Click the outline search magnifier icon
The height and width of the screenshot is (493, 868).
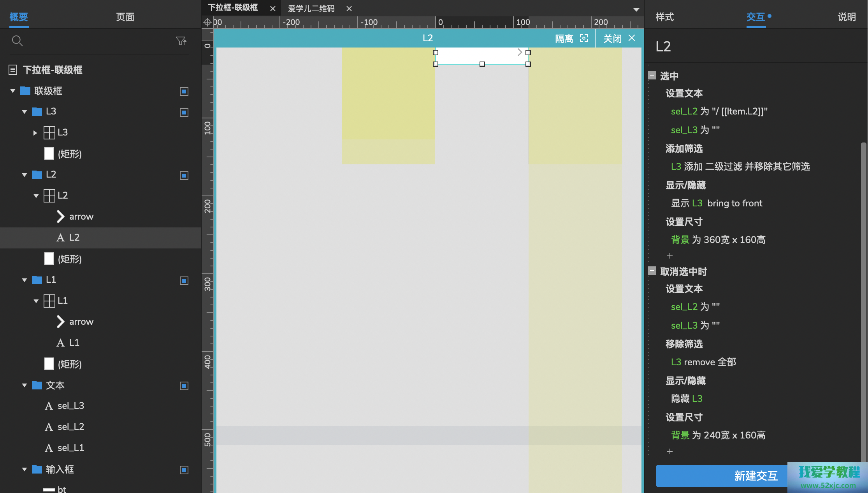pyautogui.click(x=17, y=41)
